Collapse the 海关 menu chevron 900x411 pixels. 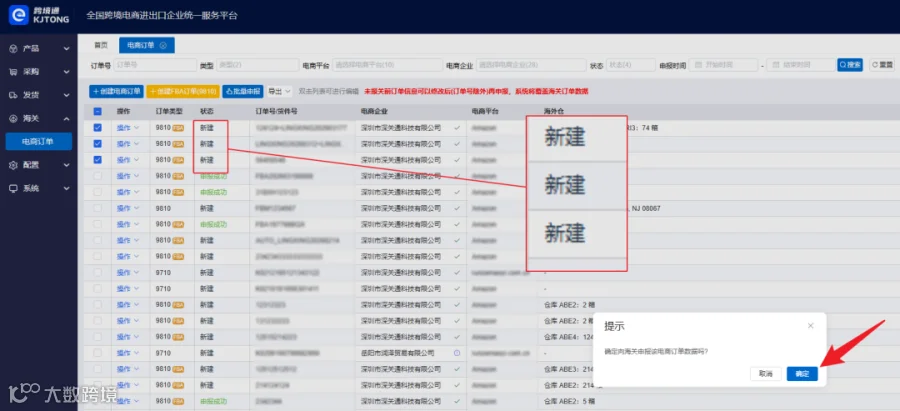[x=67, y=118]
